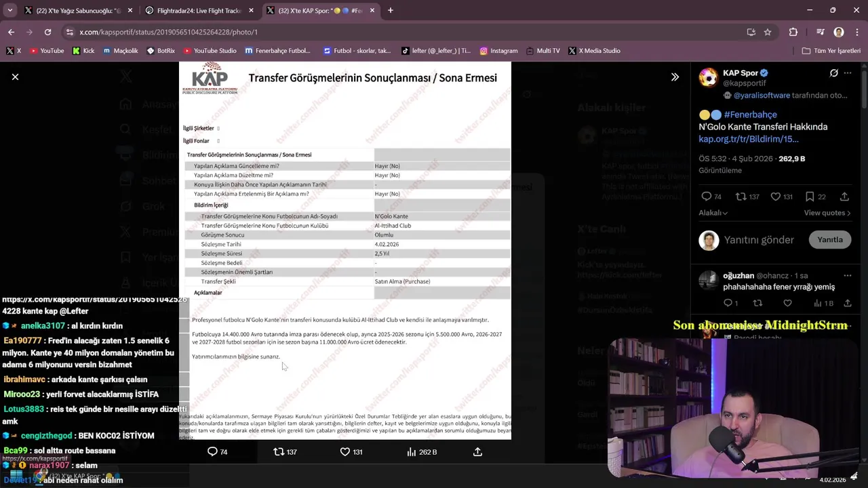Screen dimensions: 868x488
Task: Click the #Fenerbahçe hashtag
Action: pos(750,115)
